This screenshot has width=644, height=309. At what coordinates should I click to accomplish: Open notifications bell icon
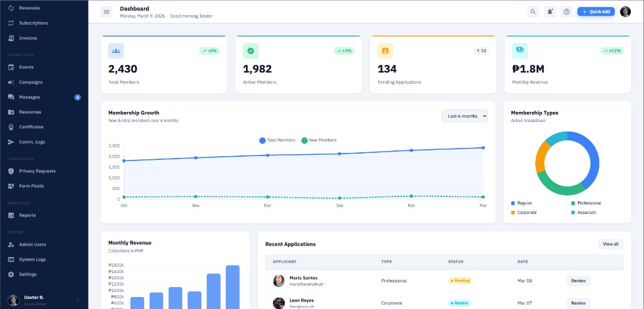click(x=550, y=12)
